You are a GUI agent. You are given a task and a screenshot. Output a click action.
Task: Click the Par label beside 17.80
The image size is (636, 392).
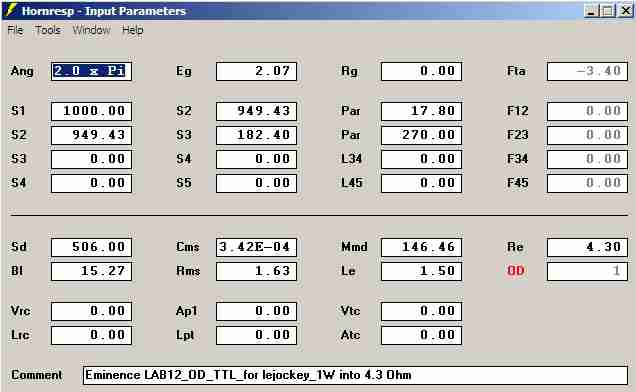click(x=351, y=111)
